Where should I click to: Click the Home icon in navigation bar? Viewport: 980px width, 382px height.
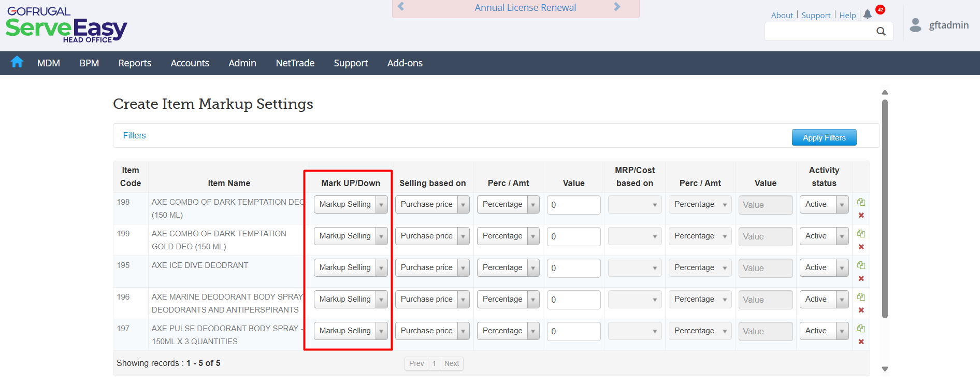point(17,62)
